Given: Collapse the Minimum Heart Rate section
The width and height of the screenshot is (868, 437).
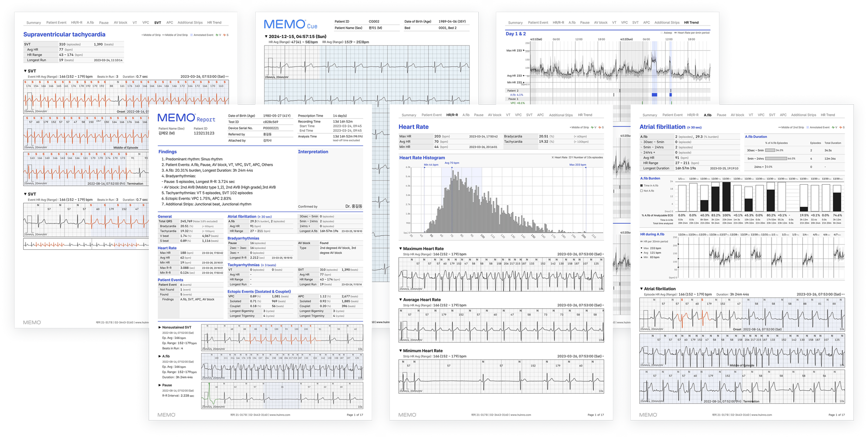Looking at the screenshot, I should coord(401,351).
